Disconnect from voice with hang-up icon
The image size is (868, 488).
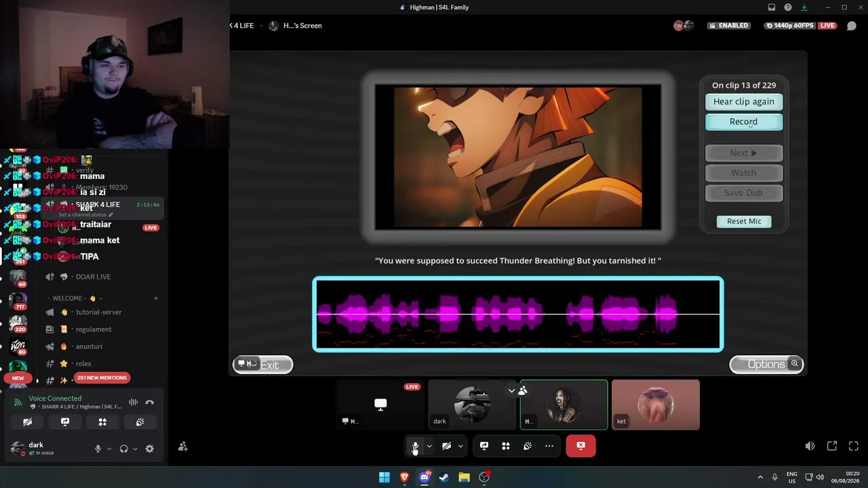(x=150, y=403)
